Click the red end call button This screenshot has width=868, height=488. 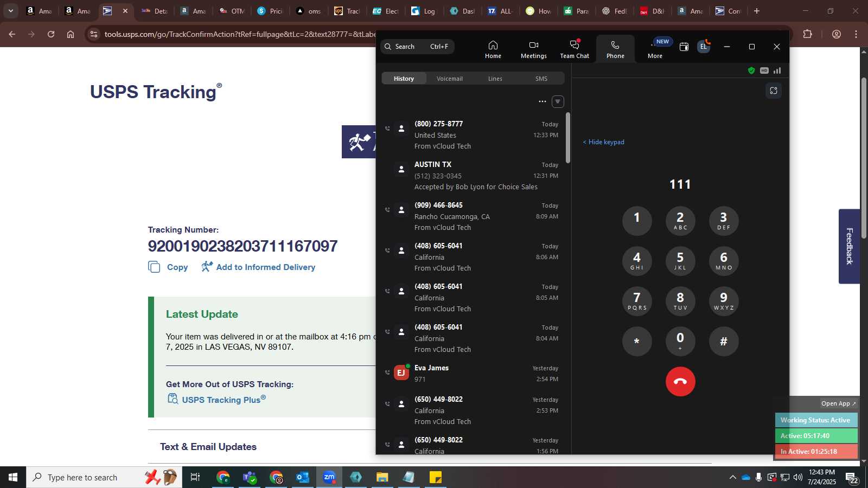click(680, 381)
